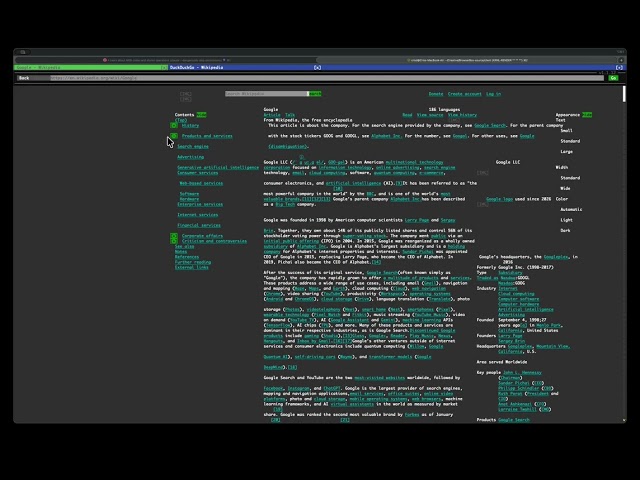Select Standard width option

(x=570, y=178)
